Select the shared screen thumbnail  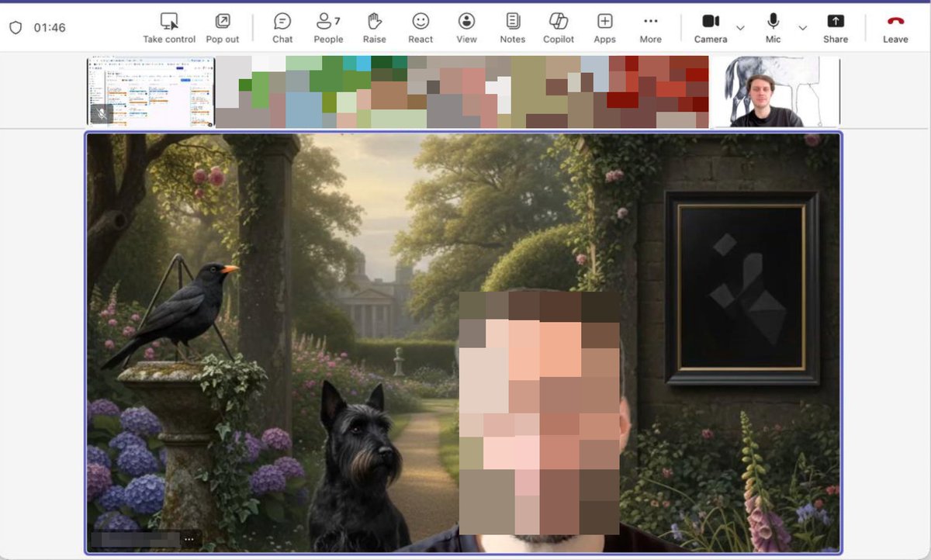(x=151, y=91)
